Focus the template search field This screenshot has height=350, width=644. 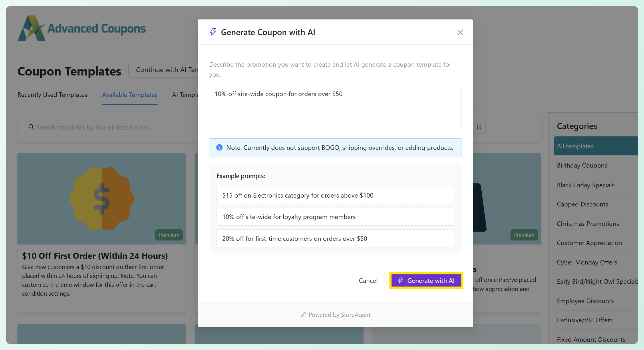114,127
